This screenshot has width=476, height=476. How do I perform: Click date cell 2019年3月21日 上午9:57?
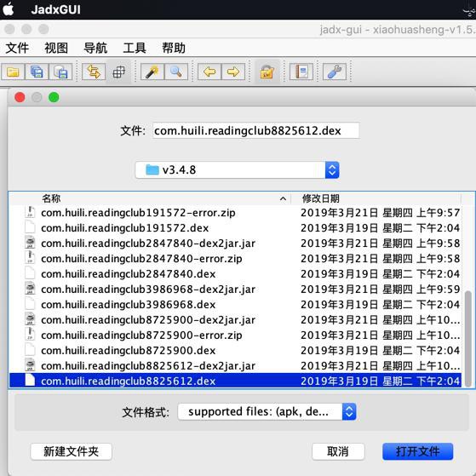[x=380, y=213]
